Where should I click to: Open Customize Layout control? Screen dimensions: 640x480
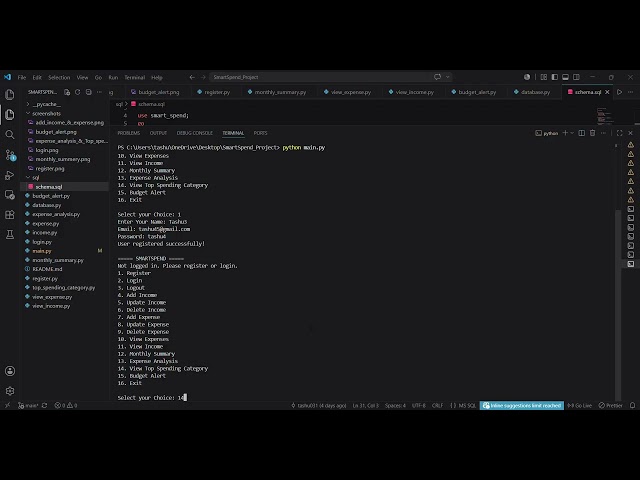(544, 77)
